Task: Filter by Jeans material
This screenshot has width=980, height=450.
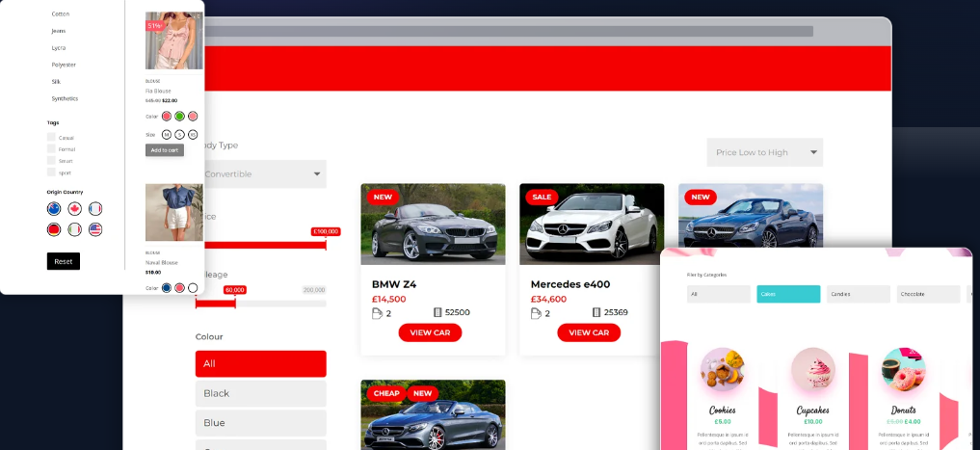Action: click(58, 31)
